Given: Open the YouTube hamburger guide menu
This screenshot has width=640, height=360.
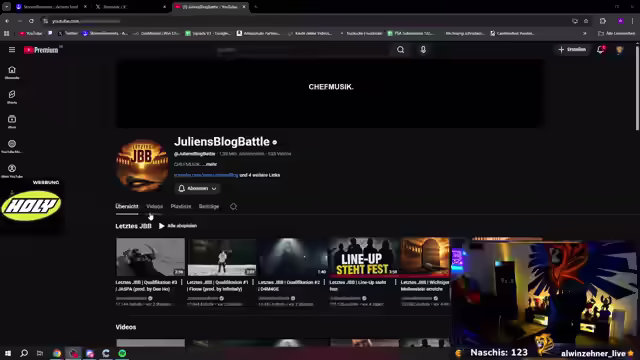Looking at the screenshot, I should pyautogui.click(x=12, y=50).
